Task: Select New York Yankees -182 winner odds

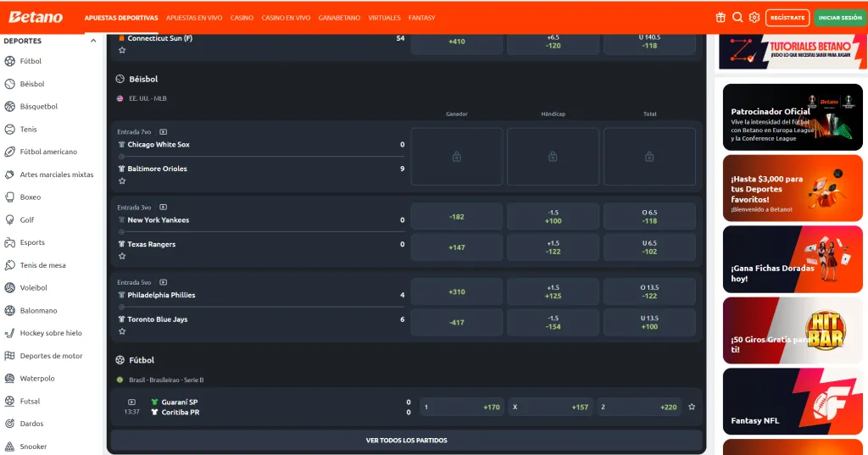Action: coord(457,217)
